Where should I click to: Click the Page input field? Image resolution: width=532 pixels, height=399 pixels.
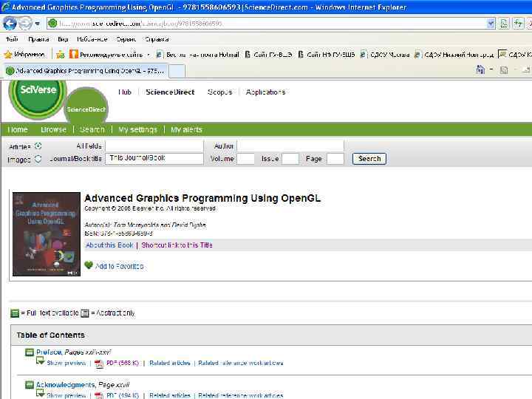pyautogui.click(x=335, y=159)
